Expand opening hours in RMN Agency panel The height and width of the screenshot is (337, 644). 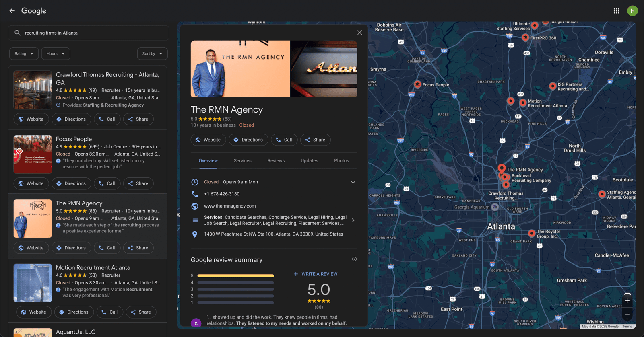click(x=353, y=182)
